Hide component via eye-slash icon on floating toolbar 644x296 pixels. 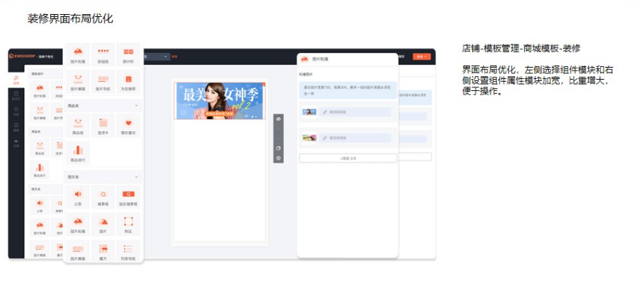tap(278, 118)
